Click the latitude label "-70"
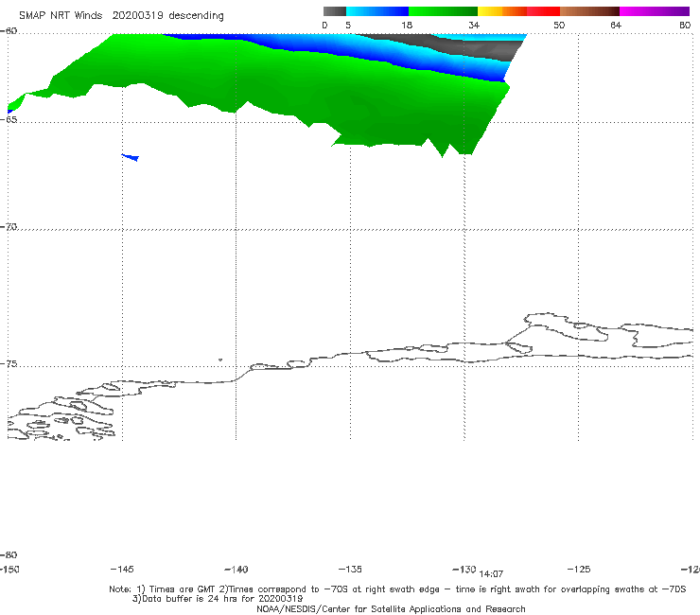This screenshot has height=615, width=700. (x=9, y=227)
